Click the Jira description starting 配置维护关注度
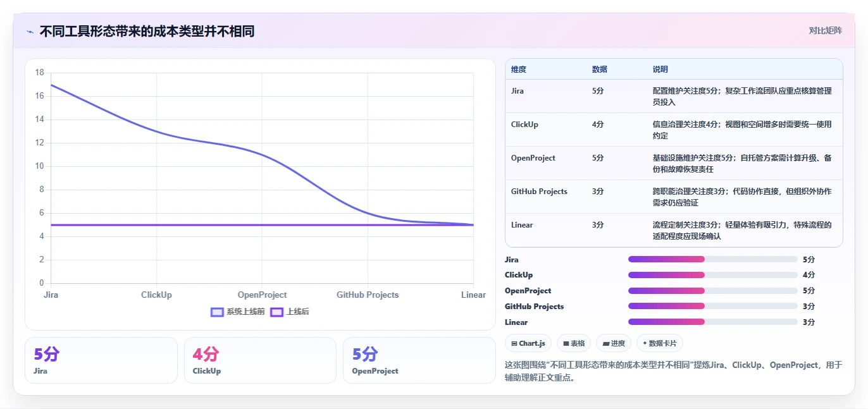The height and width of the screenshot is (409, 868). [x=743, y=96]
